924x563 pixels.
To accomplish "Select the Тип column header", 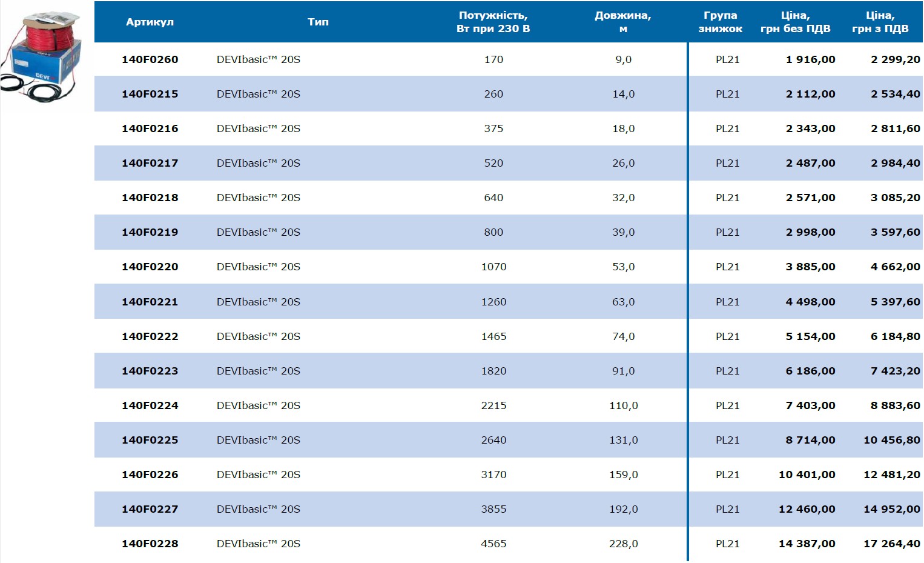I will coord(318,22).
